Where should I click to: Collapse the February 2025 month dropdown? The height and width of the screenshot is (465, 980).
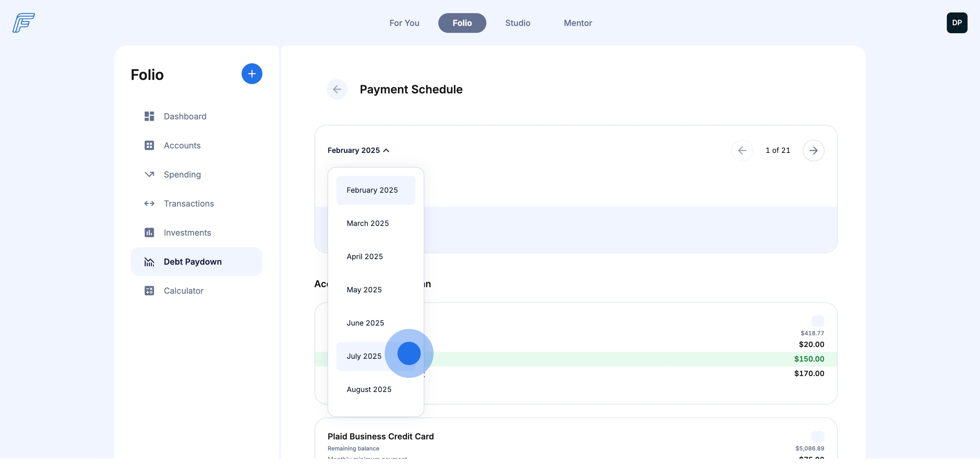point(358,151)
